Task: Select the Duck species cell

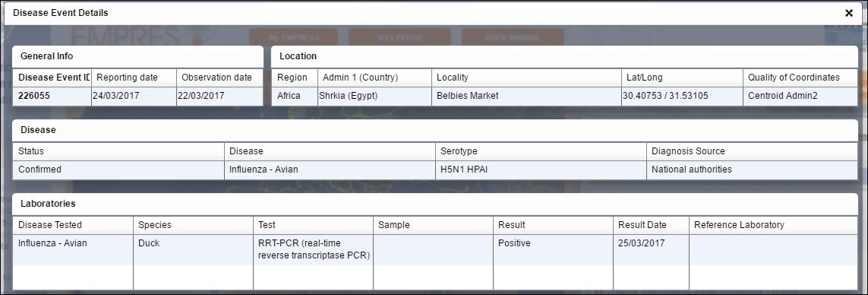Action: tap(193, 249)
